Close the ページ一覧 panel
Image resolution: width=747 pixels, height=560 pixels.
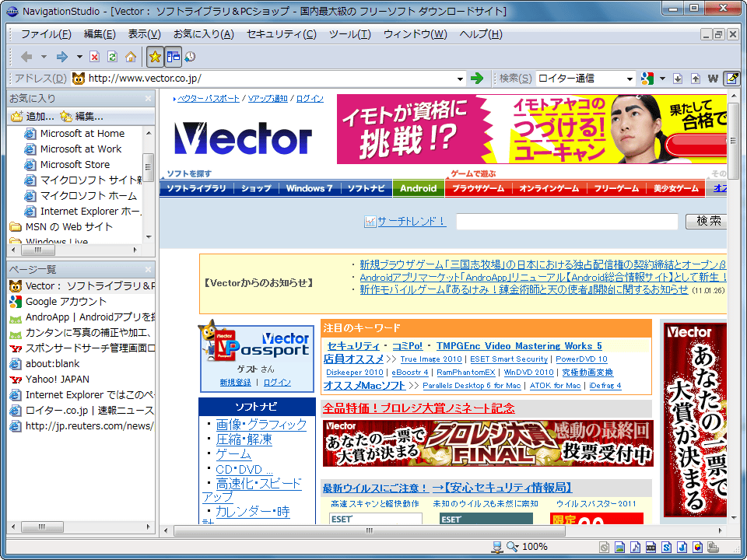tap(148, 270)
